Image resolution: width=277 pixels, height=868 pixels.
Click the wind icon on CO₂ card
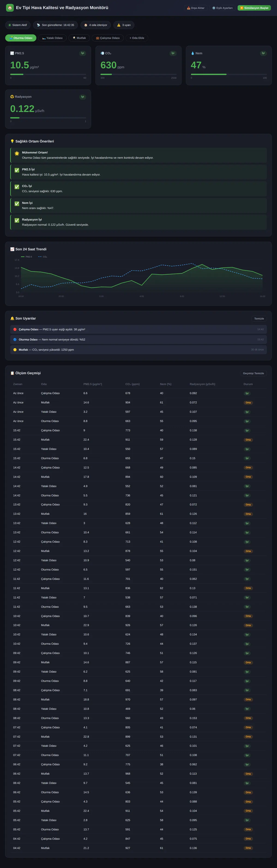click(102, 53)
